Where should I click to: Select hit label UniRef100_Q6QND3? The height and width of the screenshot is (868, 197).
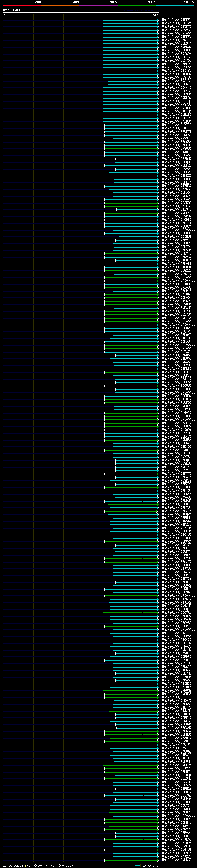tap(176, 50)
